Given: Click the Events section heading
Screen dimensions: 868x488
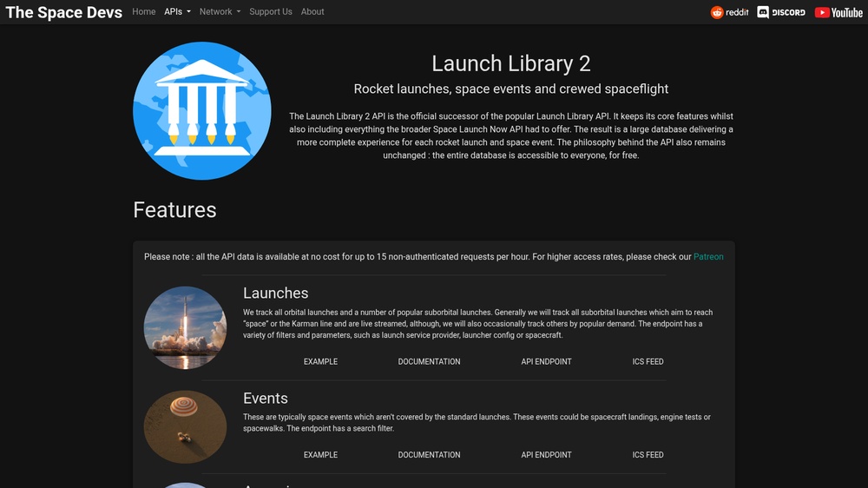Looking at the screenshot, I should [x=265, y=399].
